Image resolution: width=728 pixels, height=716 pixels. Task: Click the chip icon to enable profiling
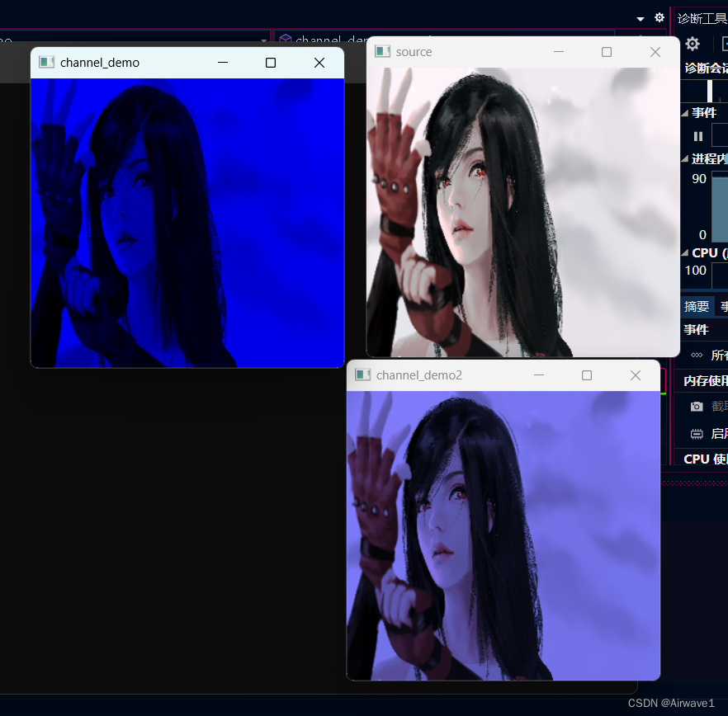click(x=697, y=434)
